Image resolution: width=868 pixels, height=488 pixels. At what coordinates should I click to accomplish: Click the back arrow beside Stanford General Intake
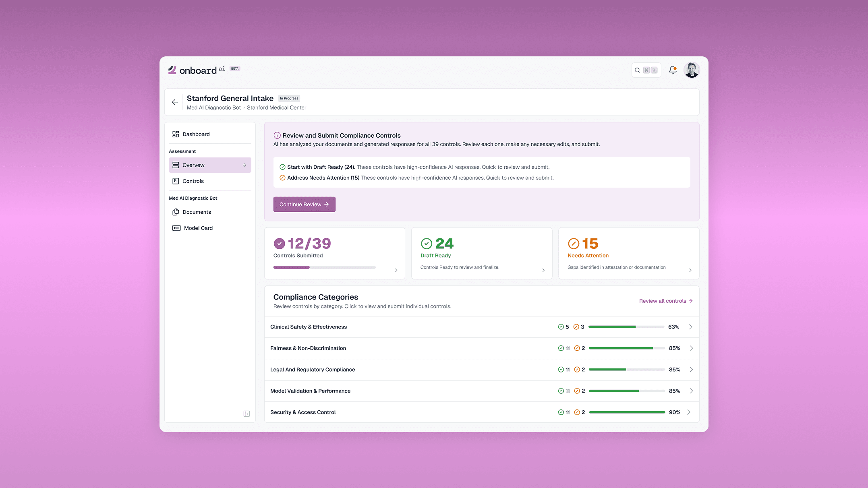coord(175,102)
